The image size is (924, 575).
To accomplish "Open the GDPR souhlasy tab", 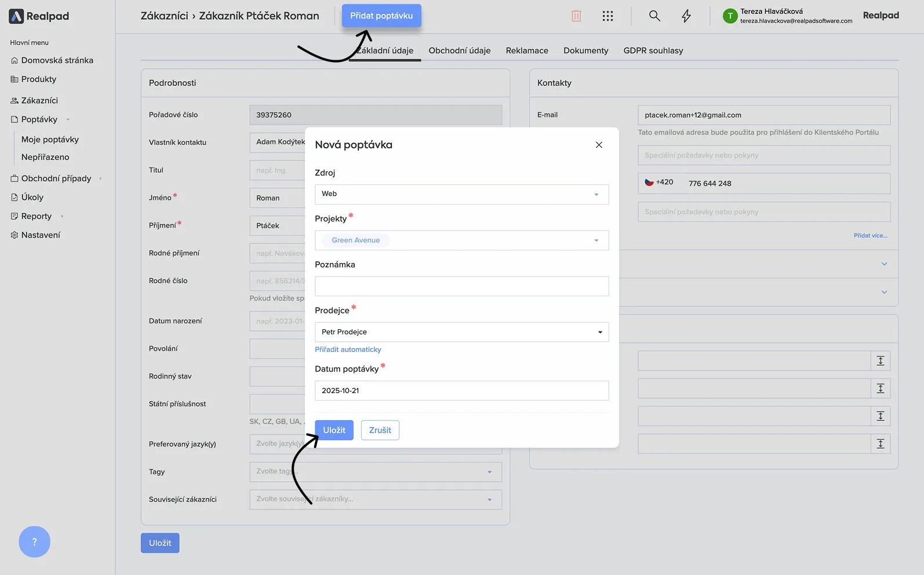I will [x=653, y=50].
